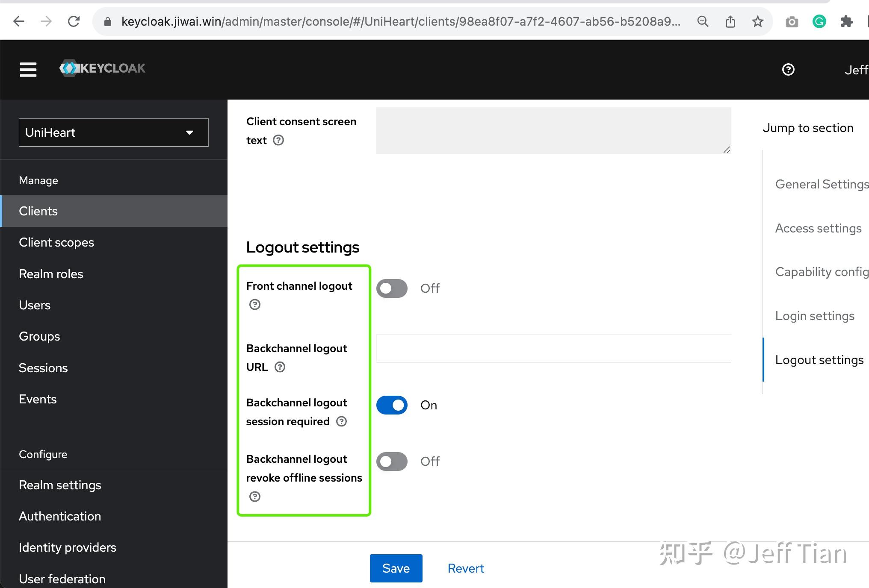Open the hamburger navigation menu

(28, 69)
